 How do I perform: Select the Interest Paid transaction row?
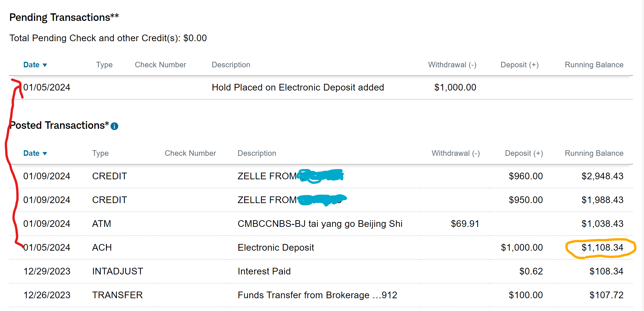click(x=264, y=271)
